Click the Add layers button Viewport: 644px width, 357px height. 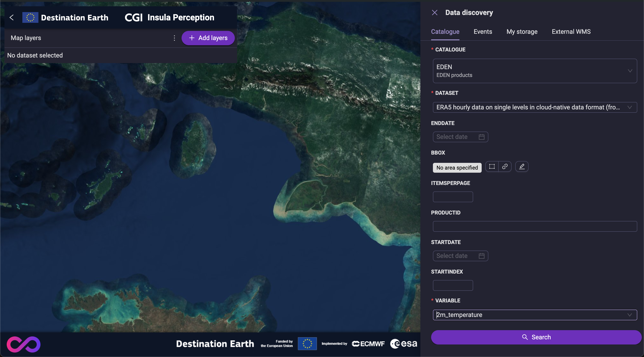(x=208, y=38)
